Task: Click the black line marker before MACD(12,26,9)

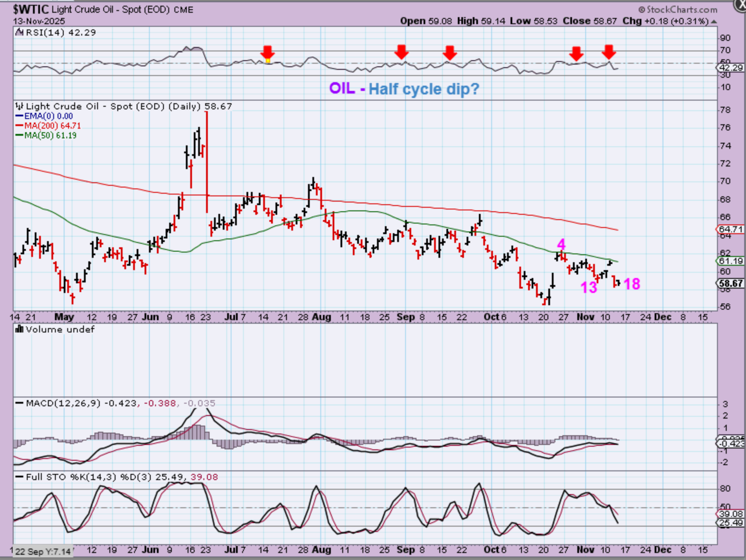Action: tap(19, 403)
